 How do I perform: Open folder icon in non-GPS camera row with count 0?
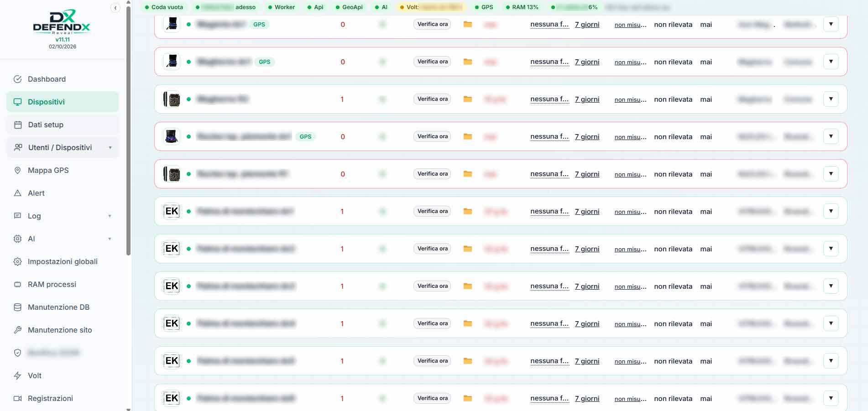tap(468, 174)
